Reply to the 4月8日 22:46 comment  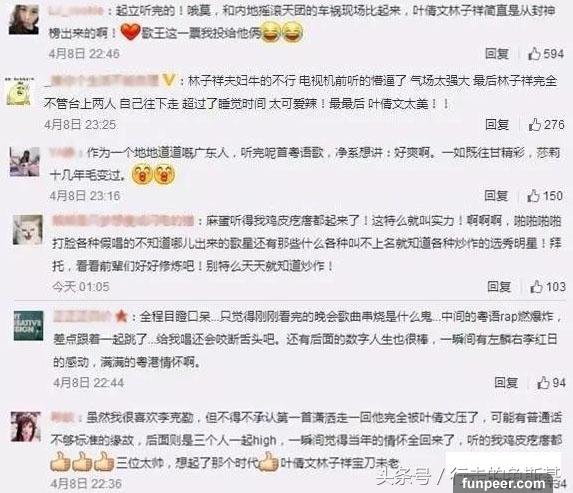pos(497,54)
